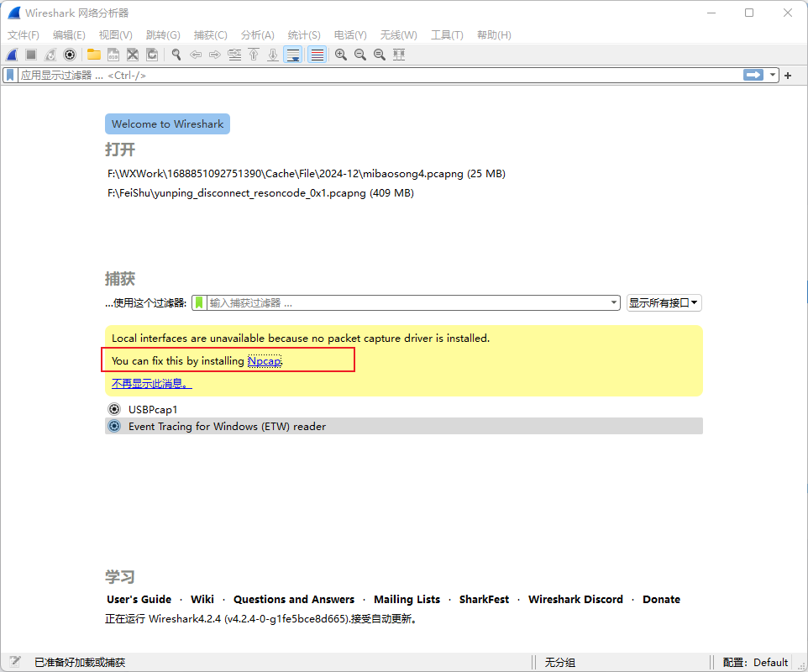Image resolution: width=808 pixels, height=672 pixels.
Task: Click the close capture file icon
Action: tap(133, 55)
